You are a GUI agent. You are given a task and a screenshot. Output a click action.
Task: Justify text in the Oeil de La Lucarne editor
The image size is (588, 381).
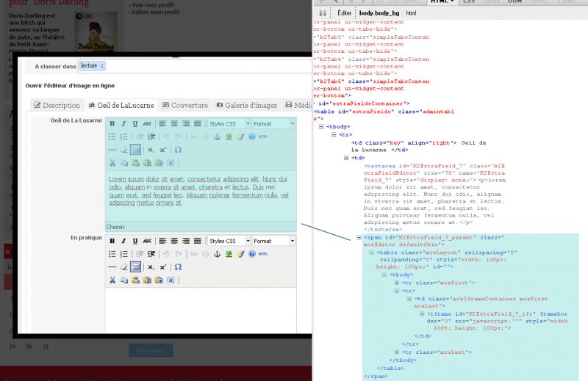click(198, 123)
